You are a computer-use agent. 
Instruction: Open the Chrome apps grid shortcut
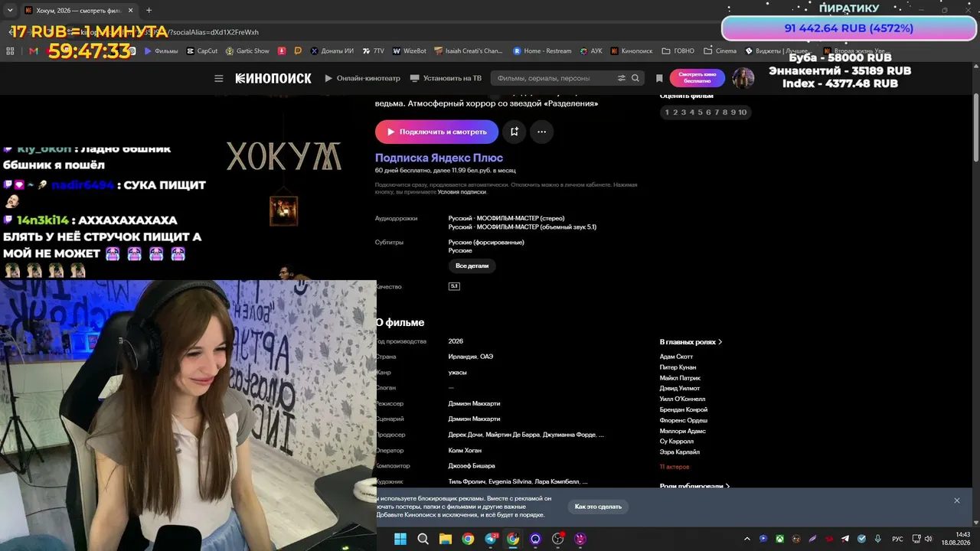coord(11,51)
